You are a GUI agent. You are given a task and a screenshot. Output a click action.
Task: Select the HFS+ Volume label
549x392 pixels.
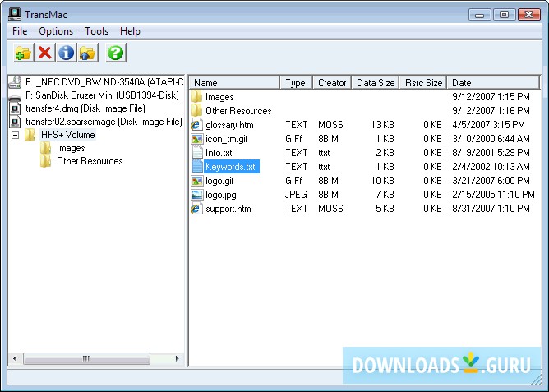tap(68, 135)
